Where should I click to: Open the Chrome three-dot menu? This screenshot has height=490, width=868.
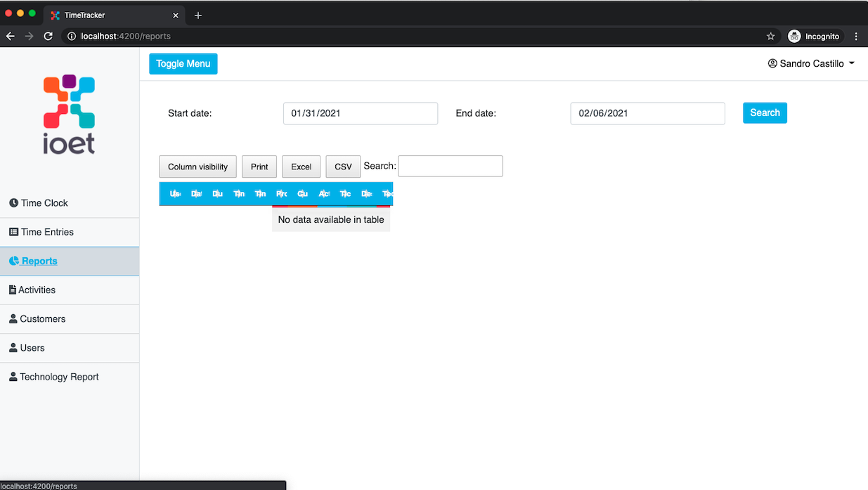856,36
